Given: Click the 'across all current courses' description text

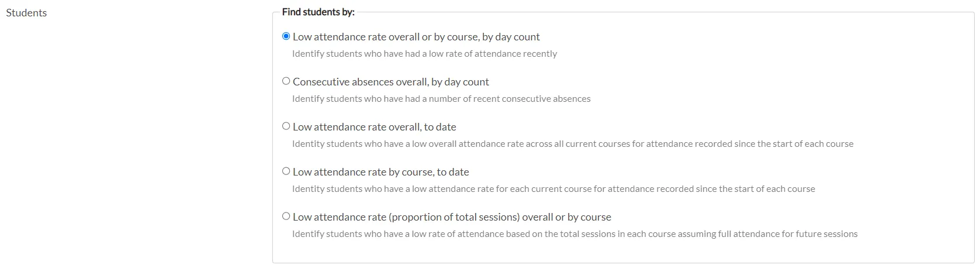Looking at the screenshot, I should [x=573, y=144].
